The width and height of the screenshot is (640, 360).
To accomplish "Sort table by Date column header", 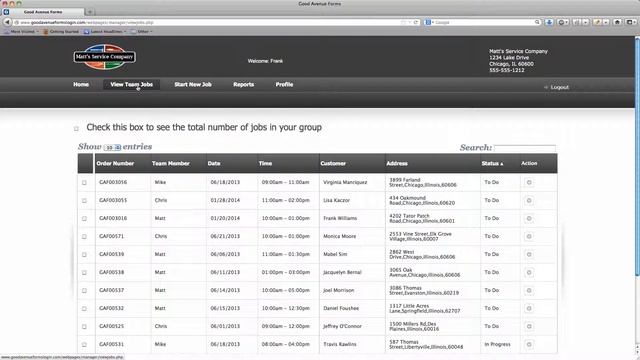I will point(232,164).
